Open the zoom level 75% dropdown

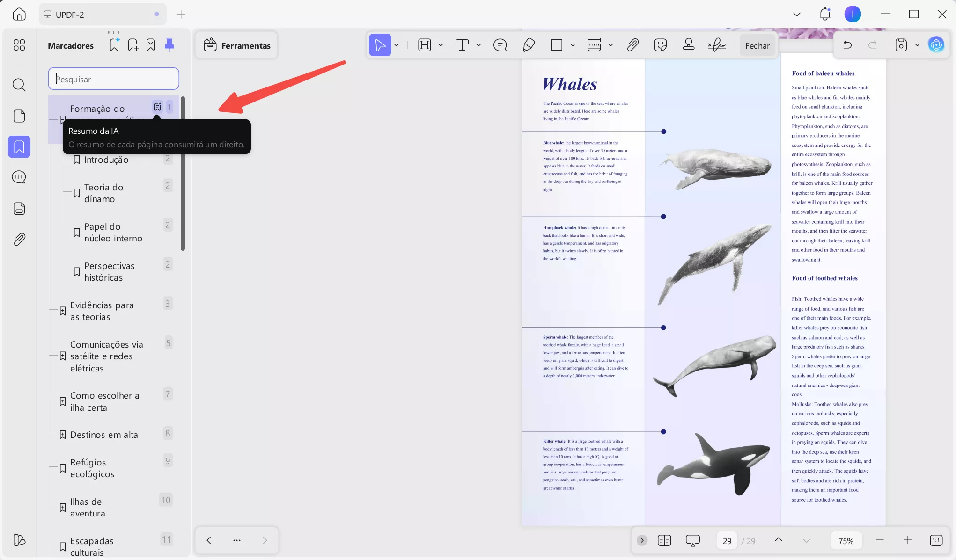(846, 541)
